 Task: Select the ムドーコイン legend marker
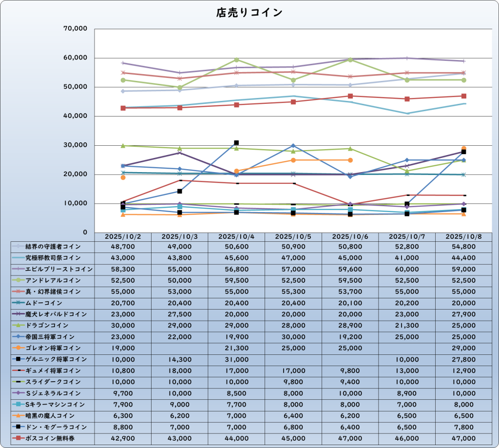pos(18,303)
